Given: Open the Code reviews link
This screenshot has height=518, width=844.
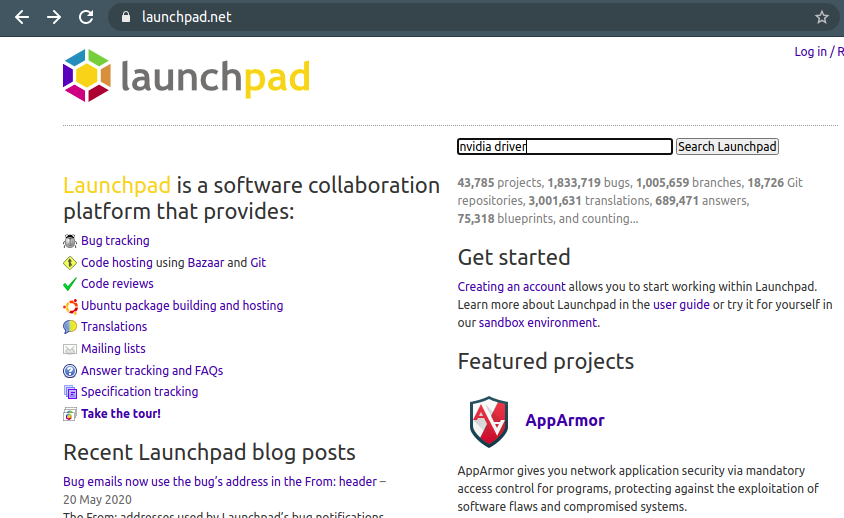Looking at the screenshot, I should [117, 283].
